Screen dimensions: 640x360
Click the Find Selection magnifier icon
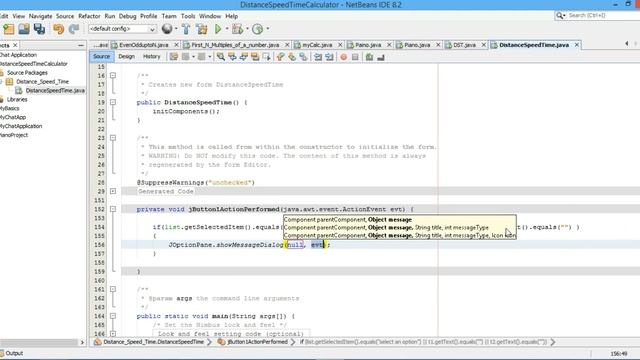point(221,57)
